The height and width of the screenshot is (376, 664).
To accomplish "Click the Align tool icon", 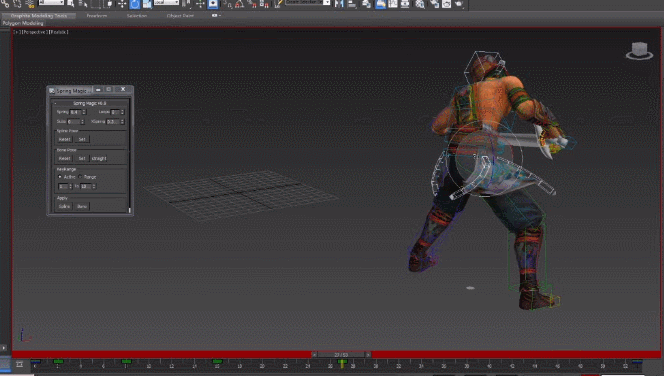I will (352, 4).
